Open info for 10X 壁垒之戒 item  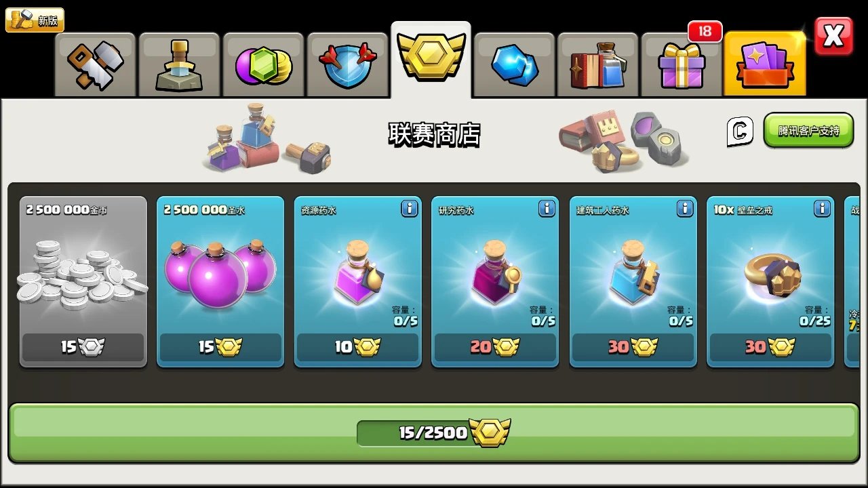(x=823, y=208)
